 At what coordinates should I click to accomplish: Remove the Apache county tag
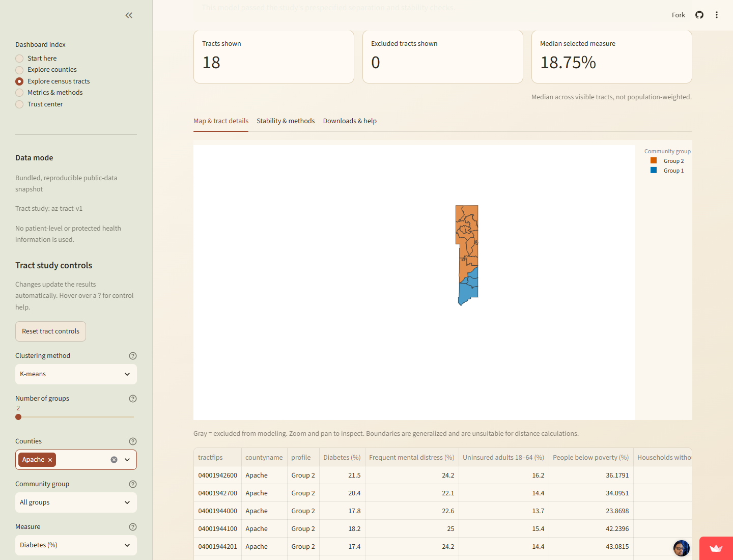[50, 460]
